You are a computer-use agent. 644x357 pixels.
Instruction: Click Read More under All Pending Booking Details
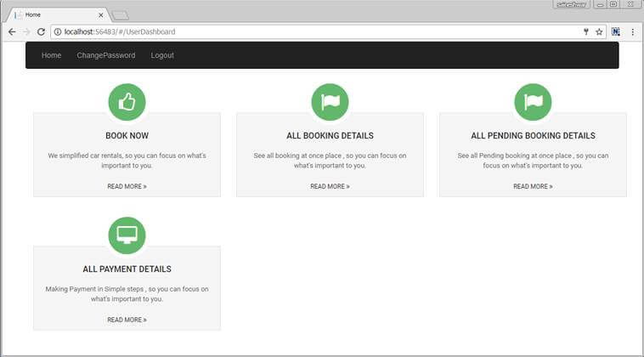[x=533, y=186]
